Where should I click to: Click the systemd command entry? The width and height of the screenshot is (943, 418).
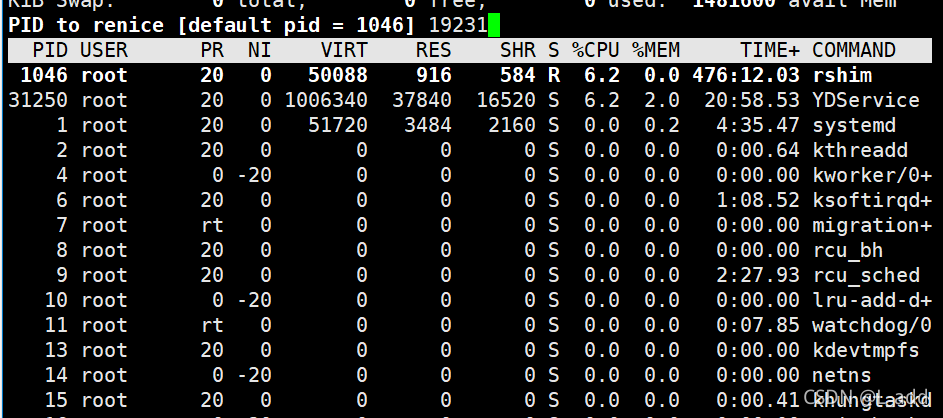point(854,125)
